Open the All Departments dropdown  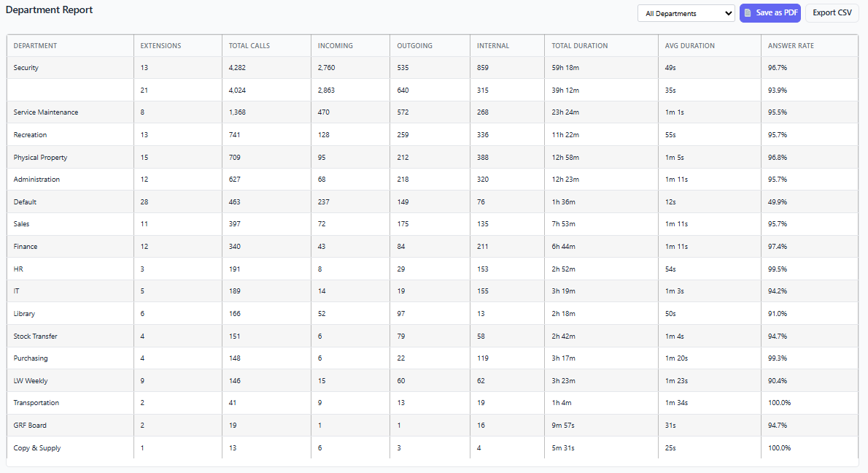686,13
